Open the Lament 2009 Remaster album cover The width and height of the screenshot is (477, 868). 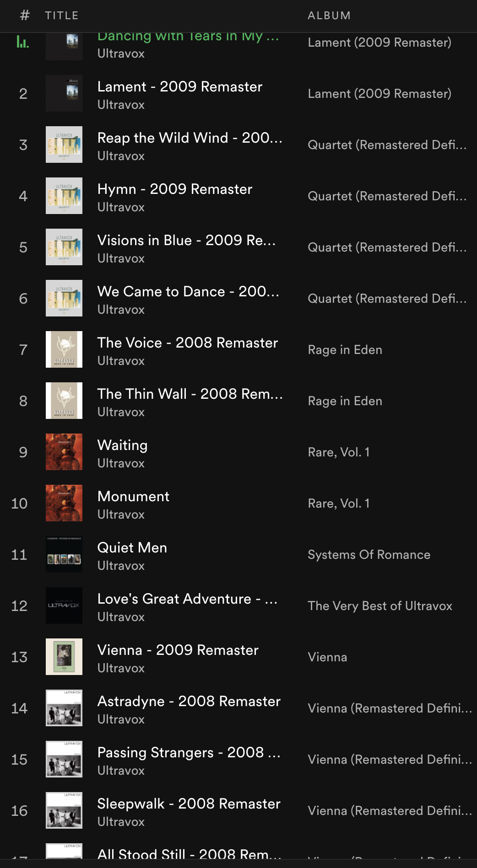(x=64, y=93)
